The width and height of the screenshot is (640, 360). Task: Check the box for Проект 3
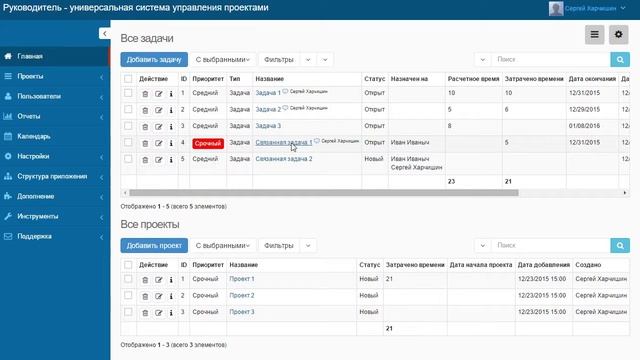click(128, 312)
